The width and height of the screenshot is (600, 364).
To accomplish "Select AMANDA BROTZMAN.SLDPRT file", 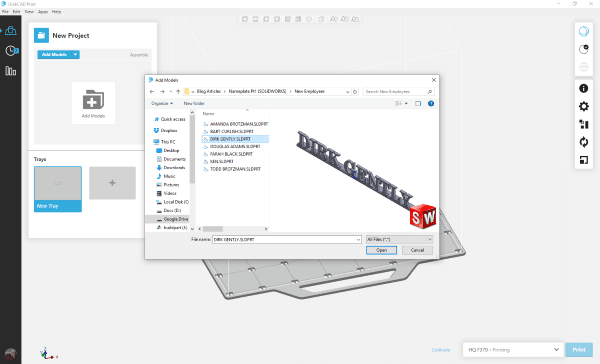I will click(x=235, y=124).
